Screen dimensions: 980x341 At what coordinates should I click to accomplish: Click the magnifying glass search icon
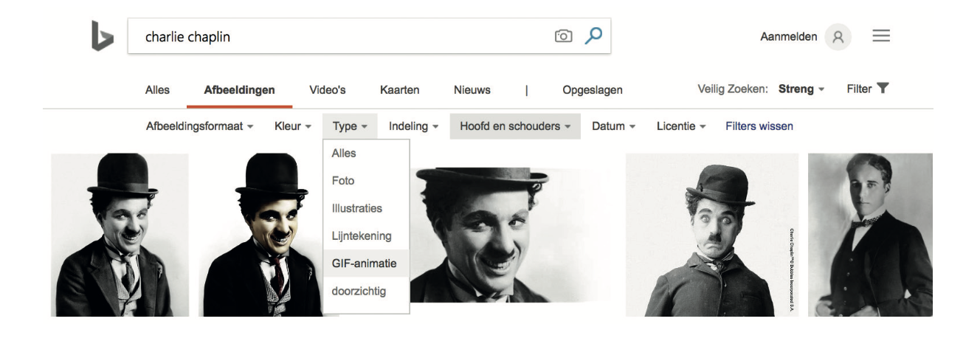(593, 35)
